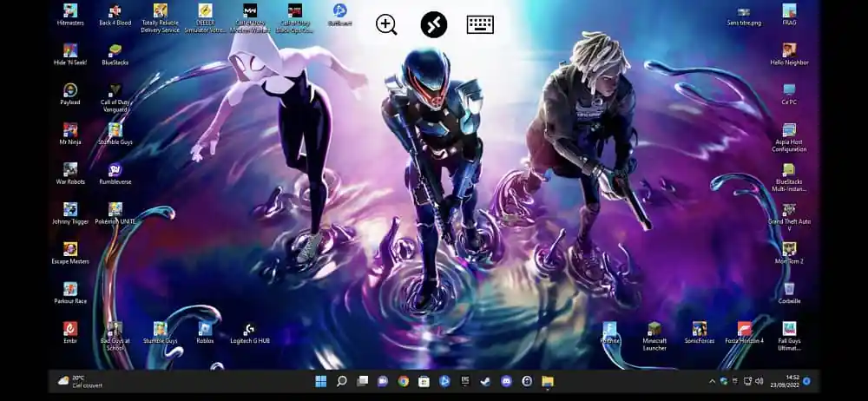
Task: Open the War Robots shortcut
Action: tap(70, 174)
